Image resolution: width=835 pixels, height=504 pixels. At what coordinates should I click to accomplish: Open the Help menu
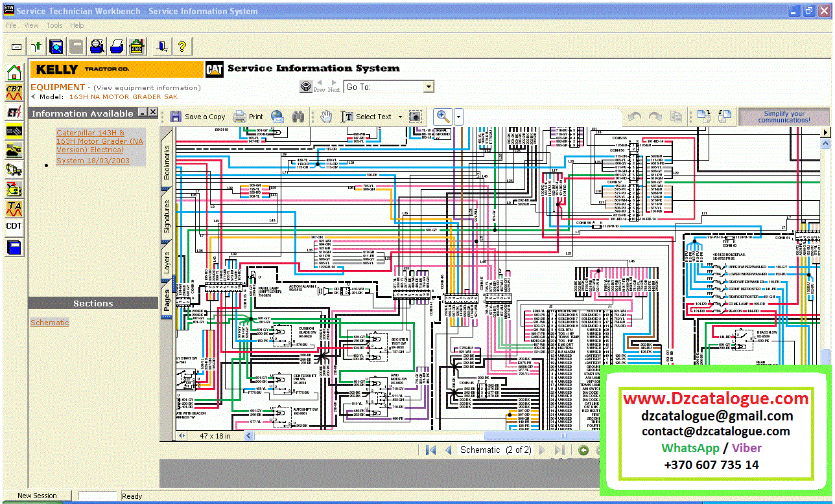point(77,25)
